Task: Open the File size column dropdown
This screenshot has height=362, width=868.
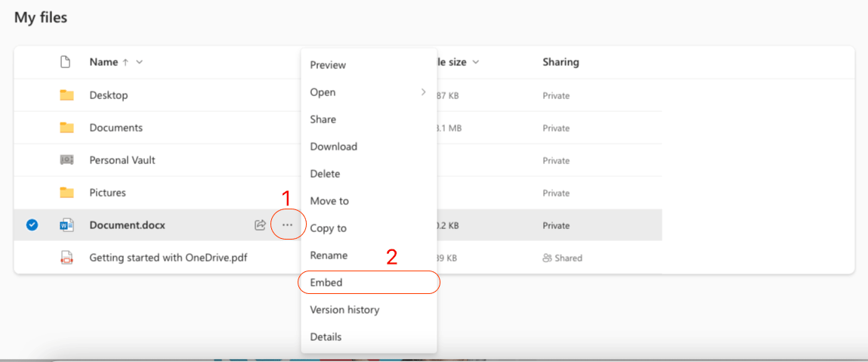Action: coord(475,62)
